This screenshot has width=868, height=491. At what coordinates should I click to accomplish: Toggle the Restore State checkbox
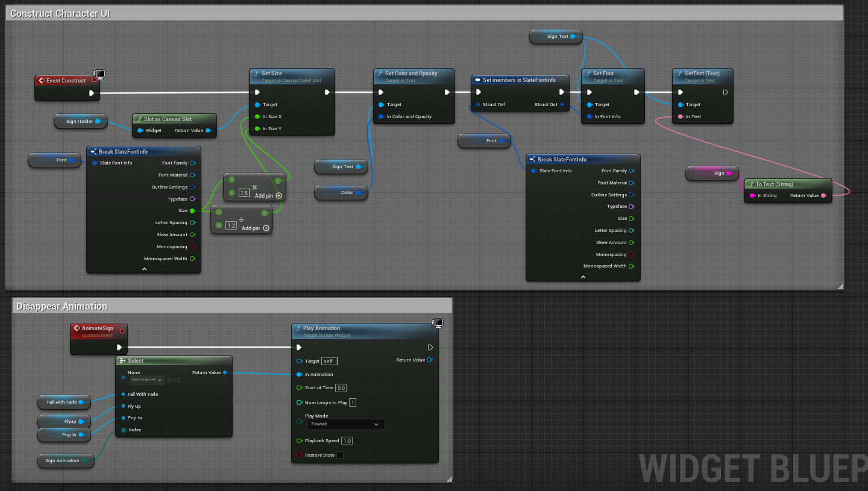(340, 455)
